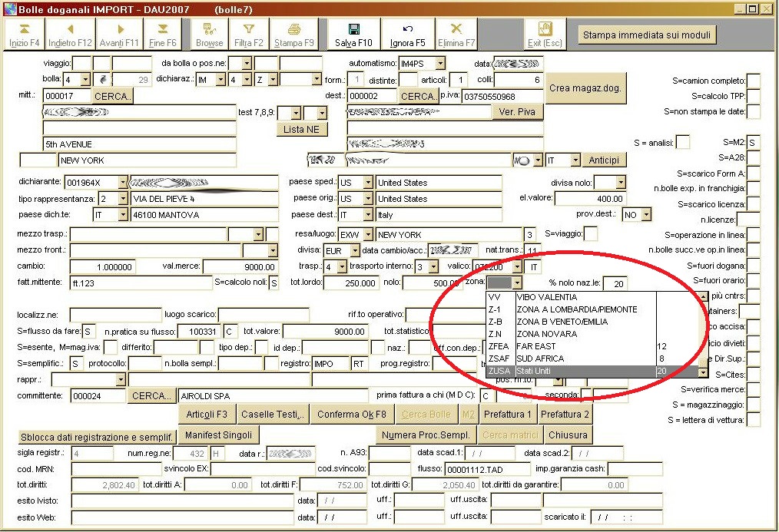Click Ignora F5 undo icon
Screen dimensions: 779x532
coord(407,35)
